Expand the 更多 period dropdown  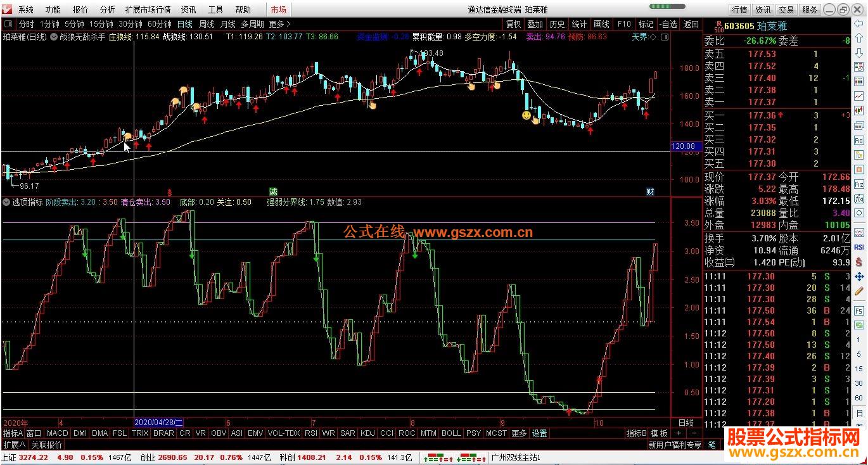[x=279, y=24]
